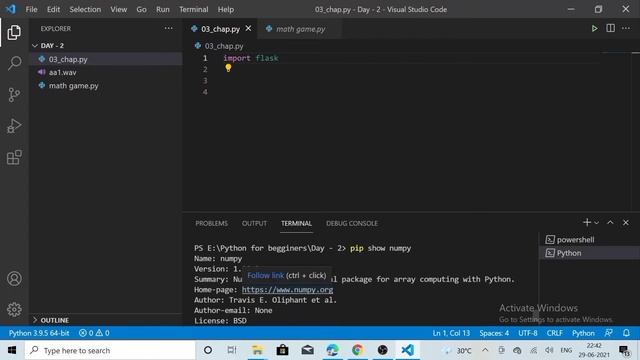The width and height of the screenshot is (640, 360).
Task: Switch to math game.py editor tab
Action: click(300, 29)
